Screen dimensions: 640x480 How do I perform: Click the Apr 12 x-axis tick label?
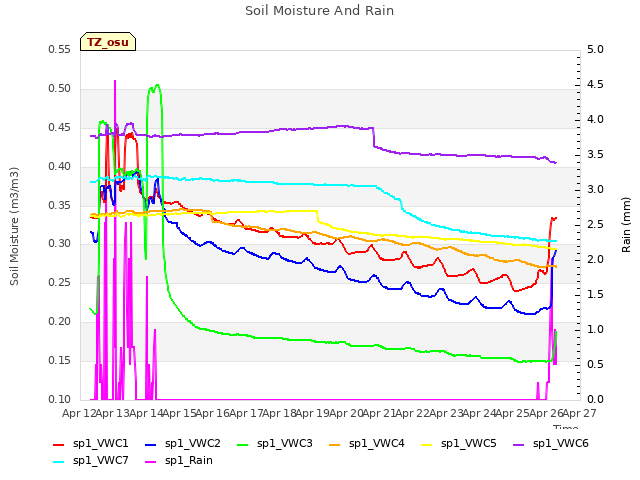(79, 413)
